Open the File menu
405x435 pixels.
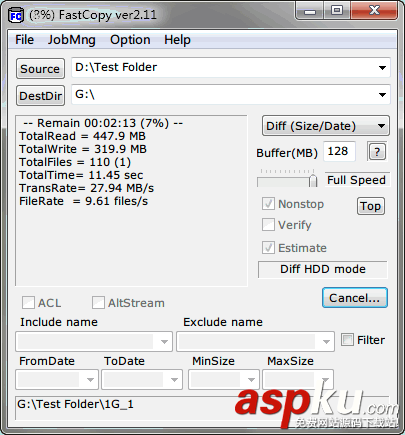click(24, 40)
